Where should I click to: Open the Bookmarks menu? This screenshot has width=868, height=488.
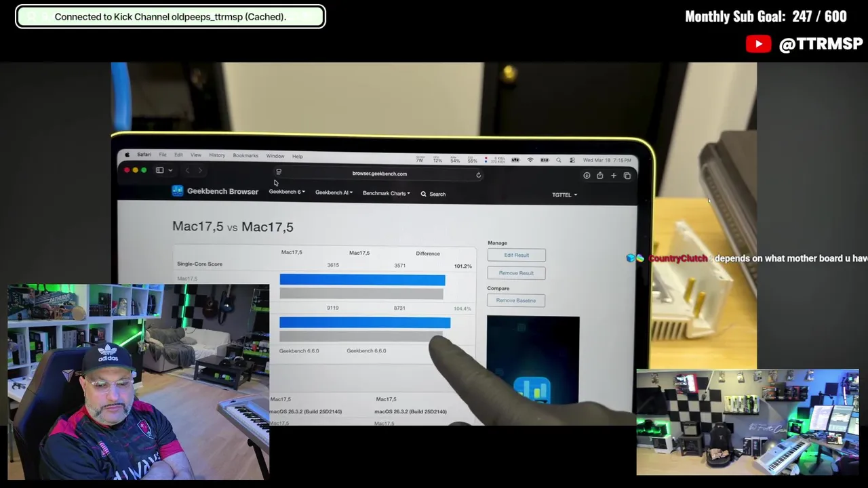pyautogui.click(x=245, y=155)
